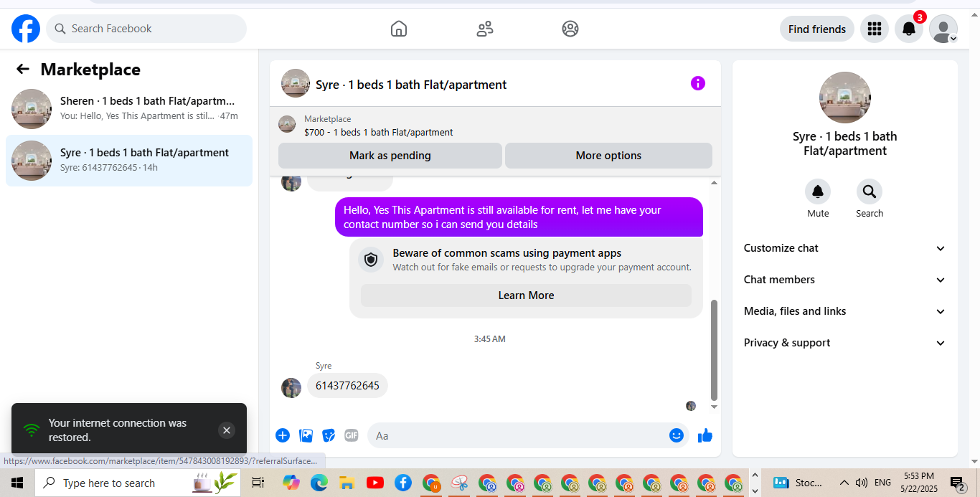
Task: Click the Search Facebook field
Action: (x=146, y=29)
